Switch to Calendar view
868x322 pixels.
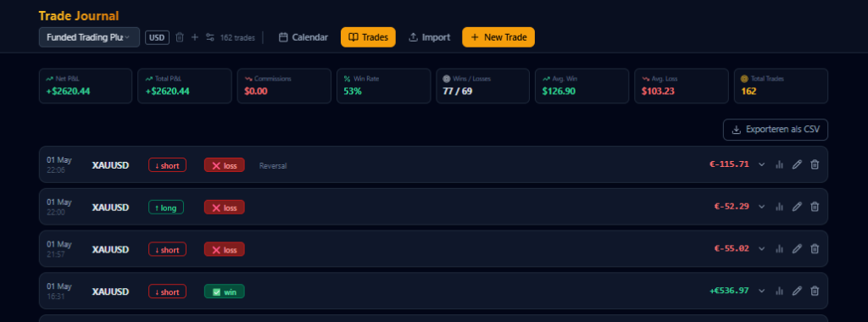303,37
